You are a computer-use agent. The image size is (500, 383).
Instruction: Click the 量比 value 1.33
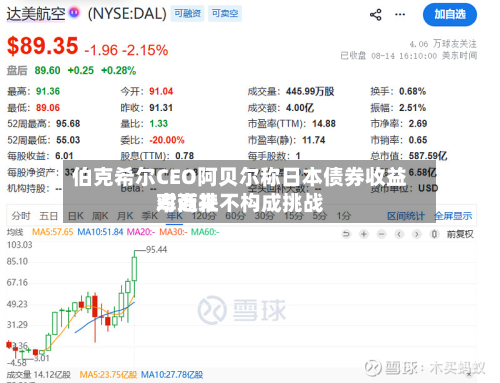point(158,124)
